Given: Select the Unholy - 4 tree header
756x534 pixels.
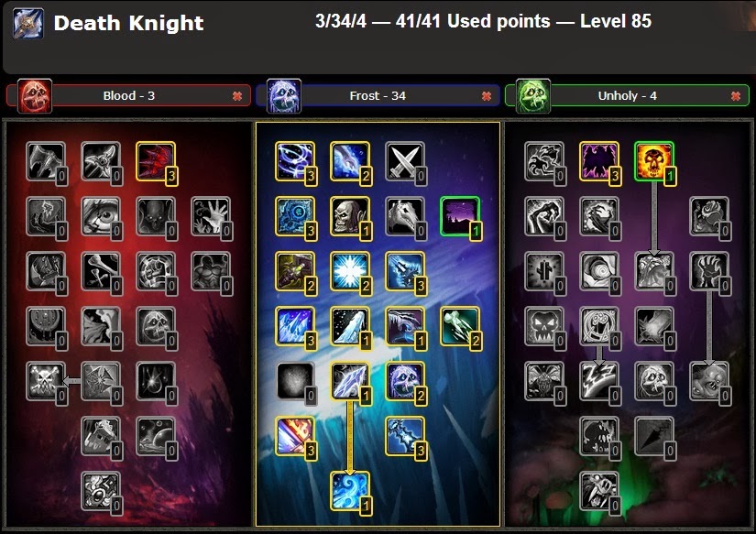Looking at the screenshot, I should point(628,95).
